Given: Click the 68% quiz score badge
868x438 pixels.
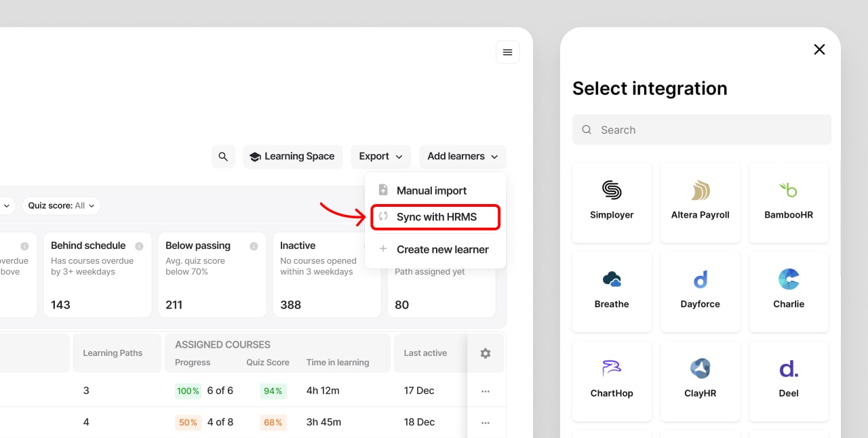Looking at the screenshot, I should tap(273, 422).
